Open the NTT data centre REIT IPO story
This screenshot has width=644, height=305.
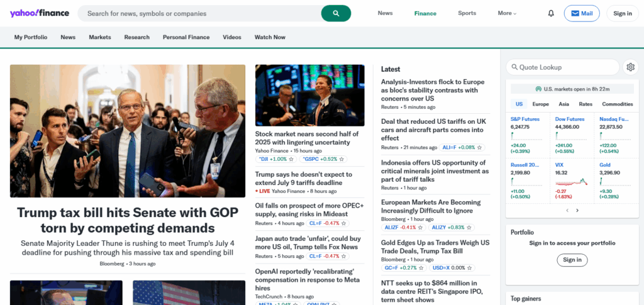(432, 291)
